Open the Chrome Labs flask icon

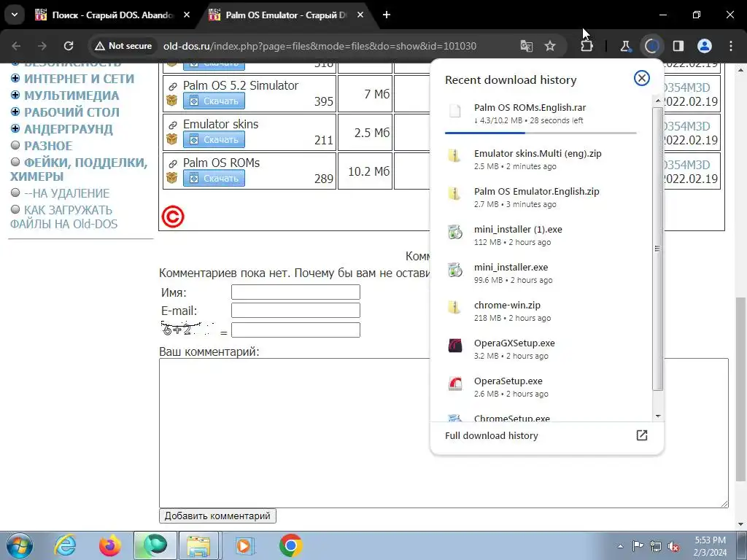625,46
